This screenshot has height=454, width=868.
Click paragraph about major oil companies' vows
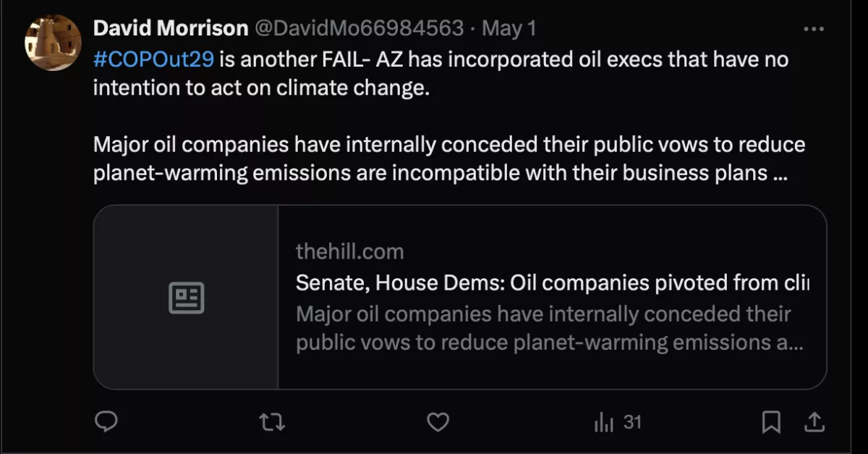448,159
